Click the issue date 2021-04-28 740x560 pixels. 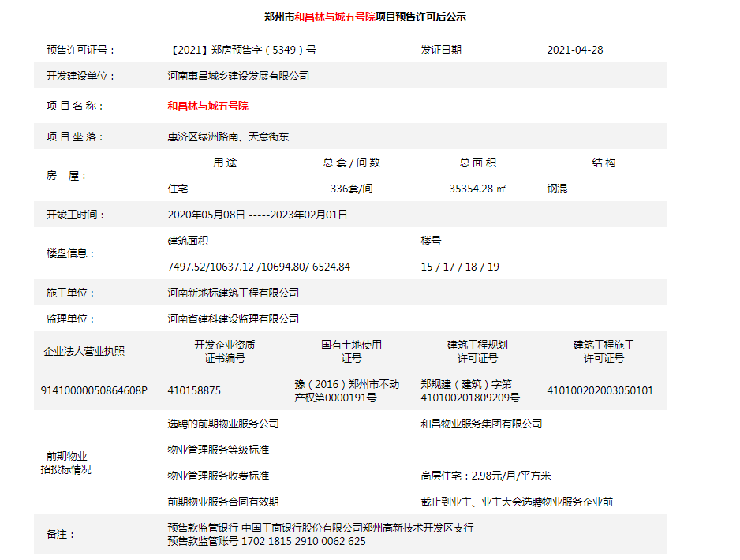(x=574, y=50)
